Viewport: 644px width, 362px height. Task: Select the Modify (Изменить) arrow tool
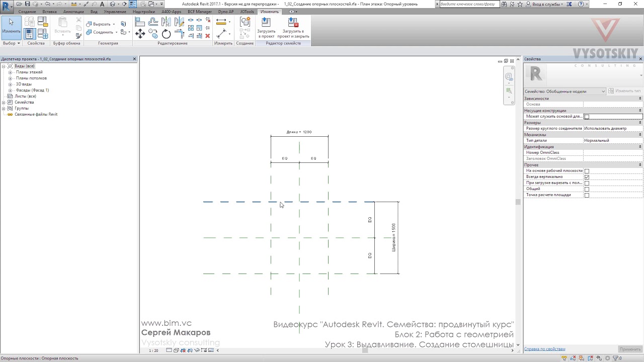click(11, 28)
